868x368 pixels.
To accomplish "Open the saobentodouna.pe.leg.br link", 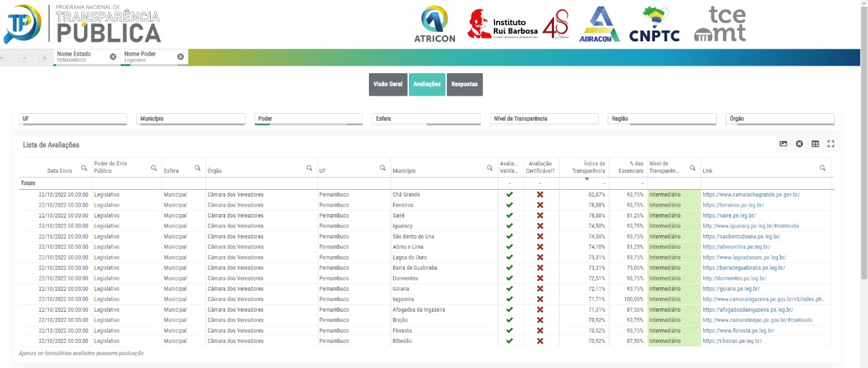I will 741,237.
